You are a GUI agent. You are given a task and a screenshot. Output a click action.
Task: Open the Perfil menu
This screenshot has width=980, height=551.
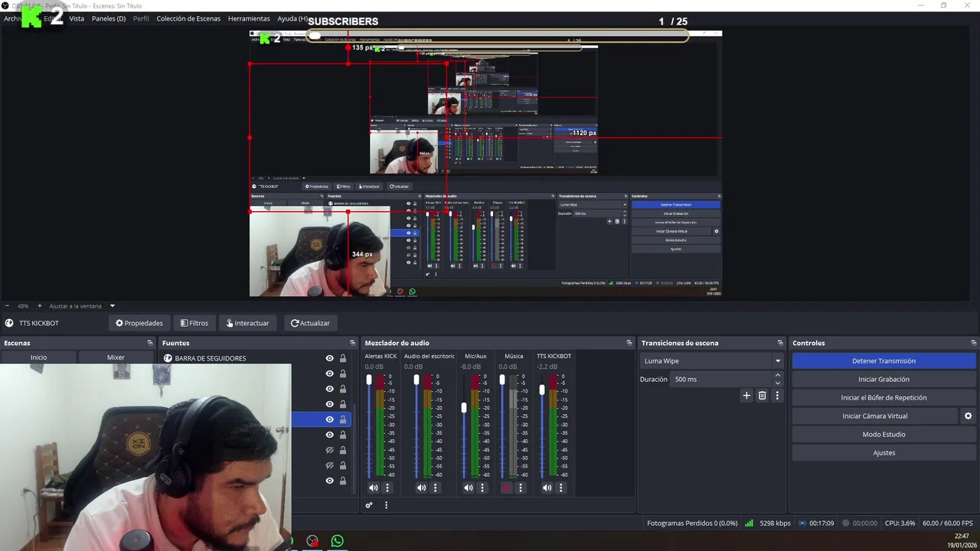tap(141, 18)
